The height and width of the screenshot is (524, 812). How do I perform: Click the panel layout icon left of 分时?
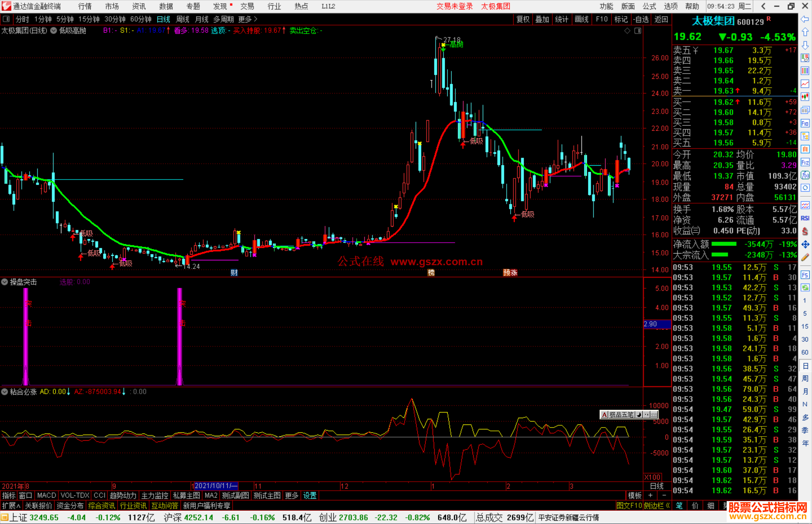point(6,19)
